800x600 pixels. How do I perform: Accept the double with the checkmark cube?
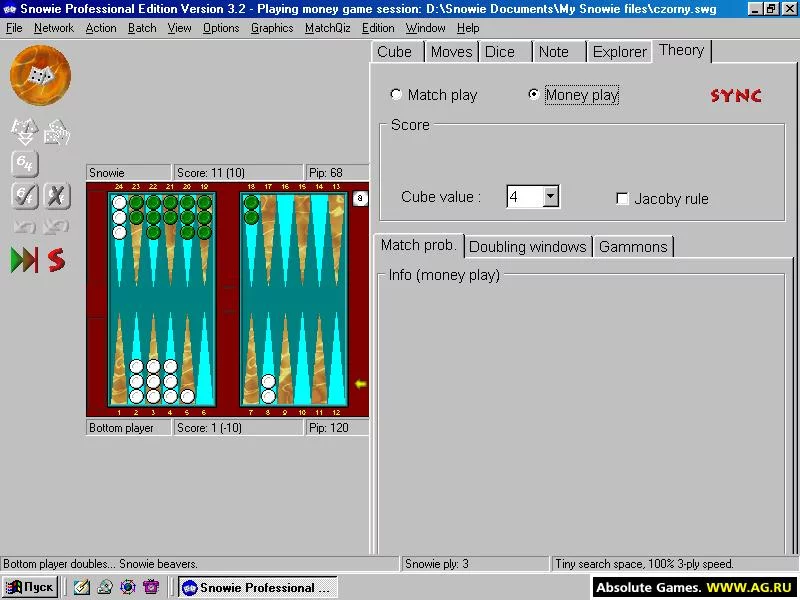click(24, 195)
